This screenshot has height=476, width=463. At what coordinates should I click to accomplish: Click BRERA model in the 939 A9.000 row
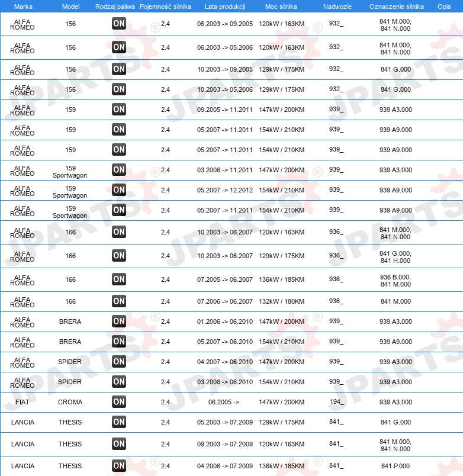(x=70, y=342)
